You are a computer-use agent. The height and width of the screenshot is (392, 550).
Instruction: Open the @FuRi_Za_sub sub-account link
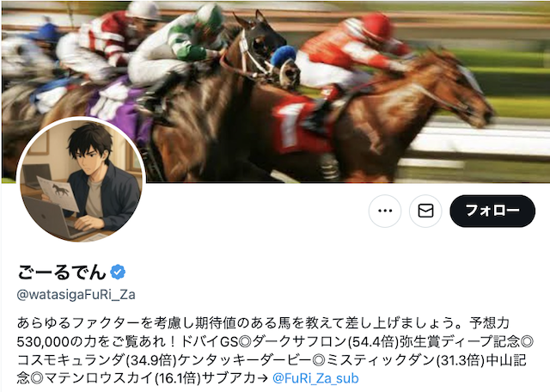(315, 378)
